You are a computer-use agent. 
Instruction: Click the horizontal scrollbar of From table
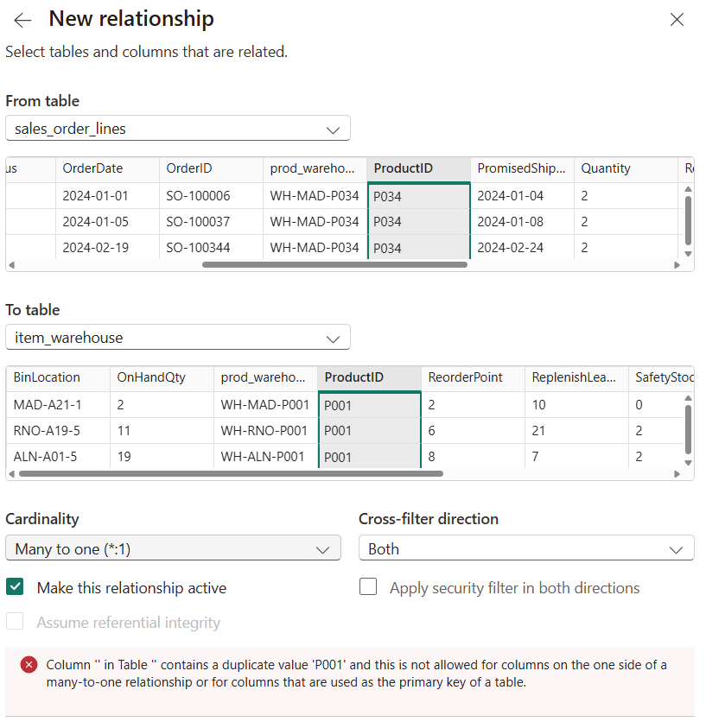[334, 264]
